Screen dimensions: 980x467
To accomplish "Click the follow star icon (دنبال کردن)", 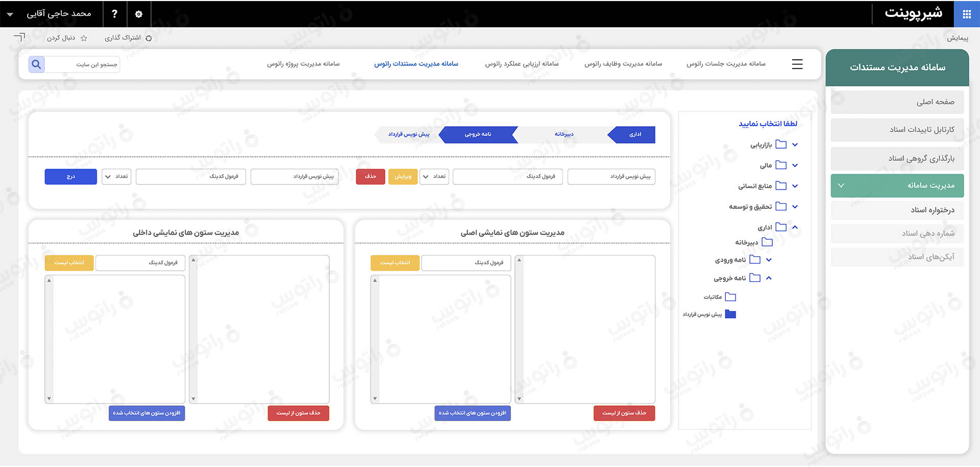I will pos(84,38).
